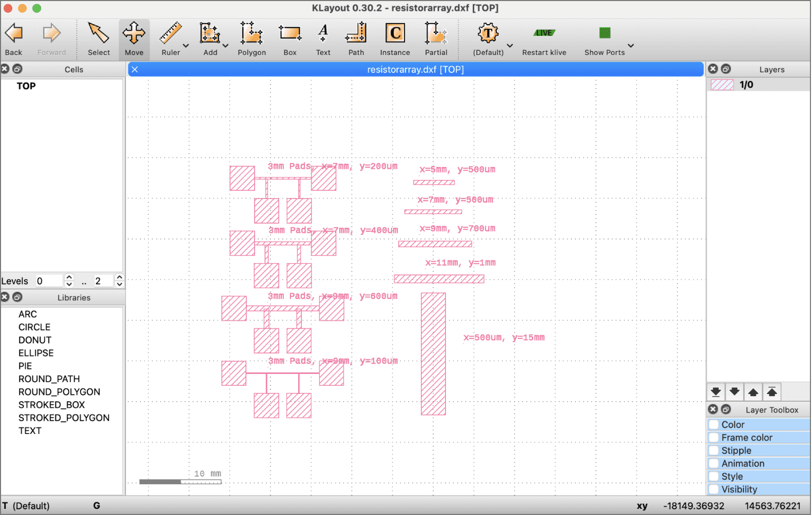Select the 1/0 layer entry
812x515 pixels.
[758, 85]
